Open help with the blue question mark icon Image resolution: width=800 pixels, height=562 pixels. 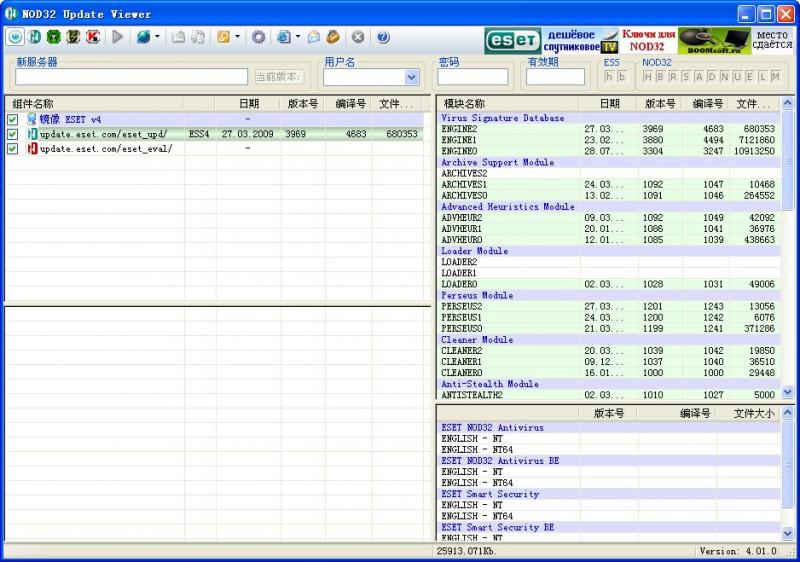(383, 37)
